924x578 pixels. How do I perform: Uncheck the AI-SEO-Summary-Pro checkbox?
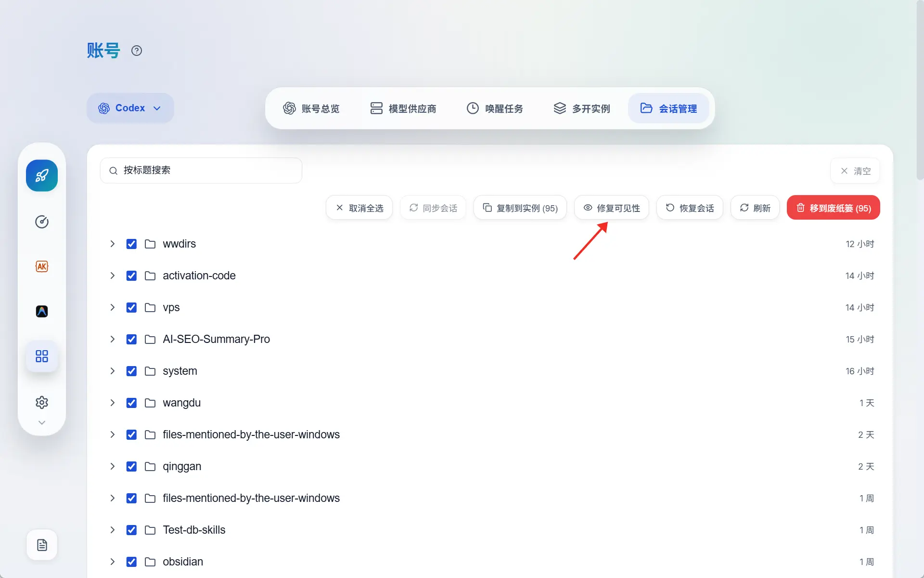coord(131,339)
